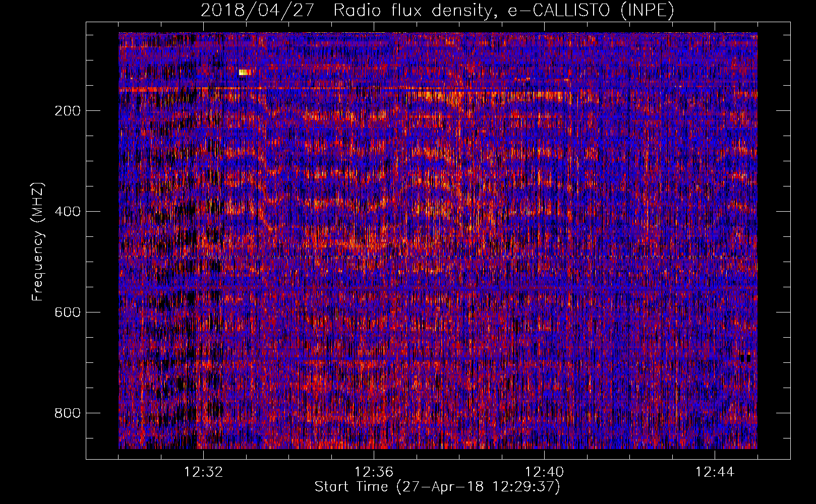Click the 'Frequency (MHZ)' axis label
The height and width of the screenshot is (504, 816).
coord(38,242)
